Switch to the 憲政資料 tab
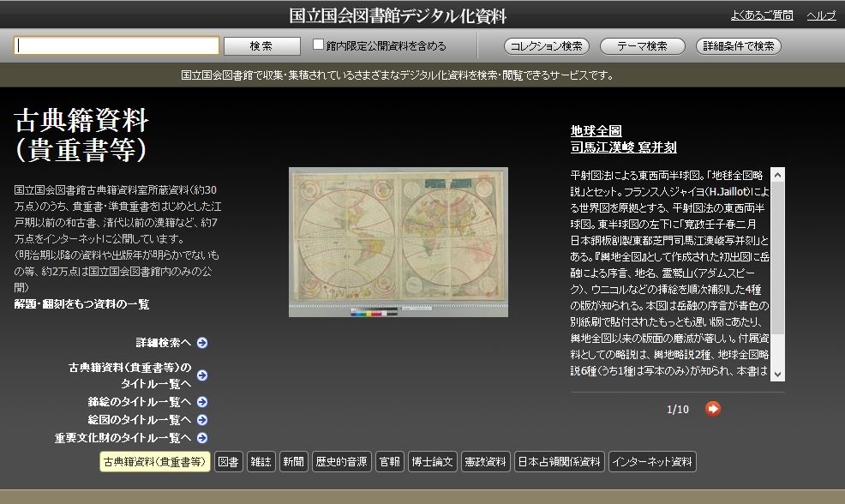845x504 pixels. point(486,462)
